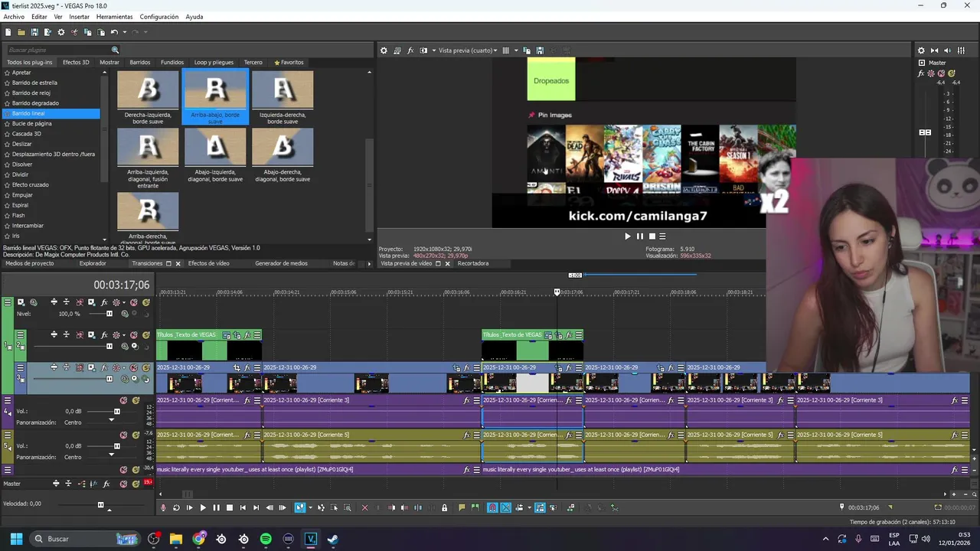Select Derecha-izquierda, borde suave preset thumbnail
Image resolution: width=980 pixels, height=551 pixels.
coord(148,90)
